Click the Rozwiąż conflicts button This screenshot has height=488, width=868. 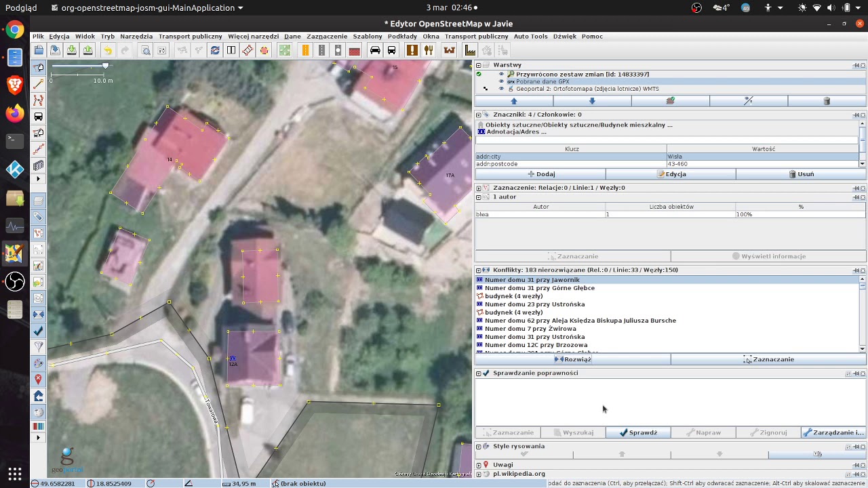[x=573, y=359]
